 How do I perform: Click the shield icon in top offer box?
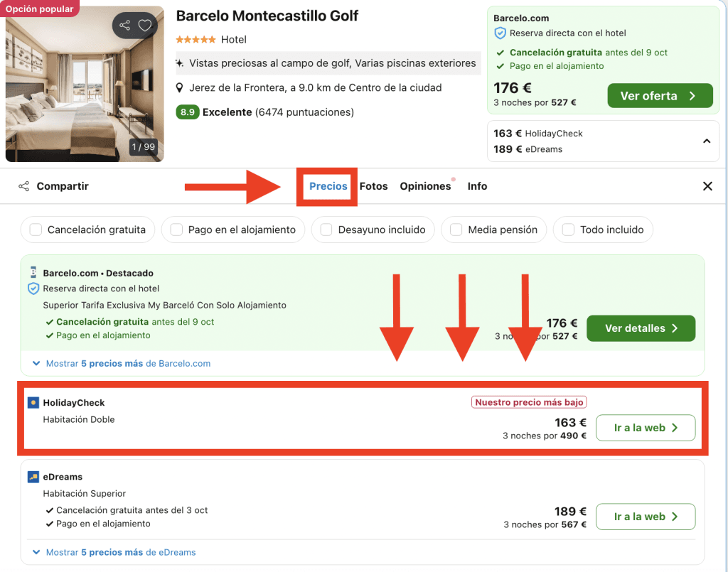(500, 33)
